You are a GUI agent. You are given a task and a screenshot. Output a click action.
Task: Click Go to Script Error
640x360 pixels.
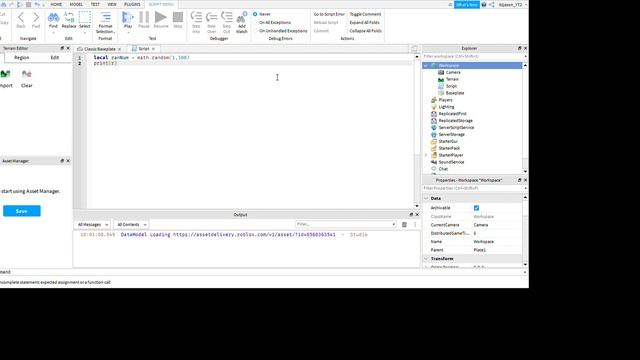click(329, 14)
